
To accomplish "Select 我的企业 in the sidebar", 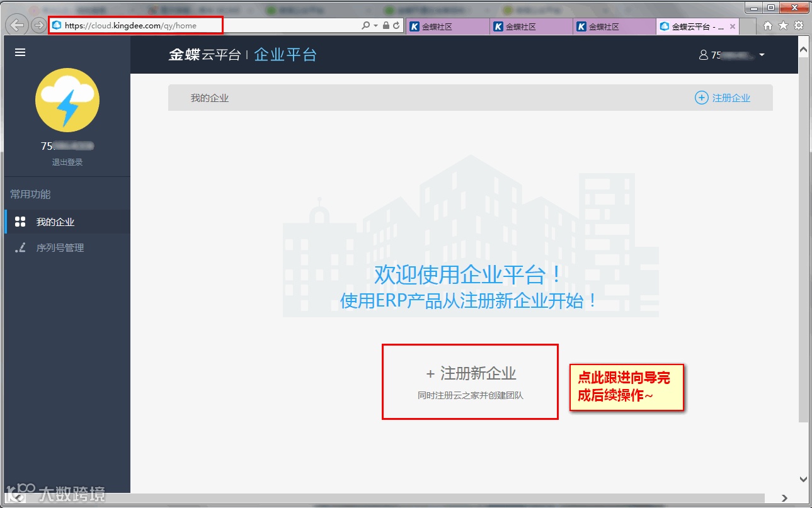I will pyautogui.click(x=67, y=222).
